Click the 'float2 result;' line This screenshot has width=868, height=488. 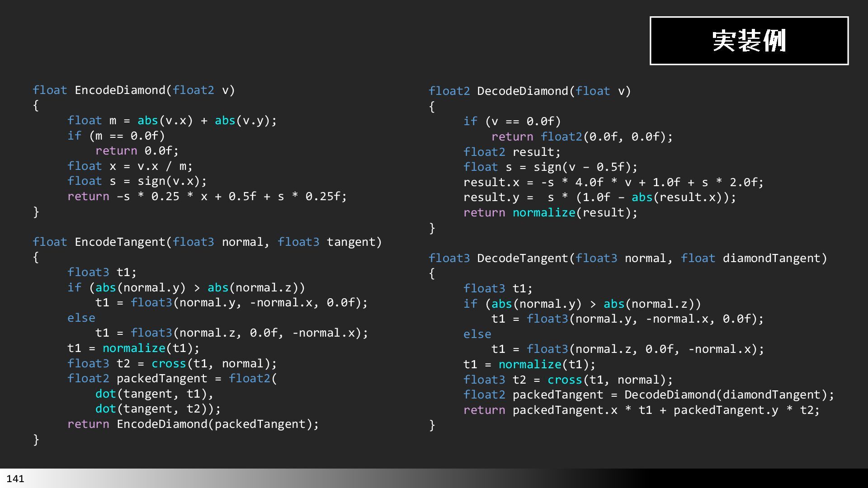pos(512,152)
